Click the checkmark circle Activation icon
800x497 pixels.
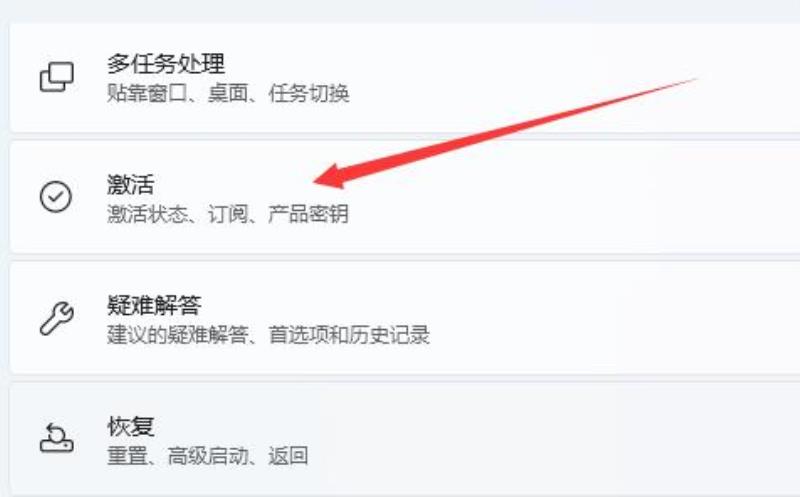pos(56,196)
